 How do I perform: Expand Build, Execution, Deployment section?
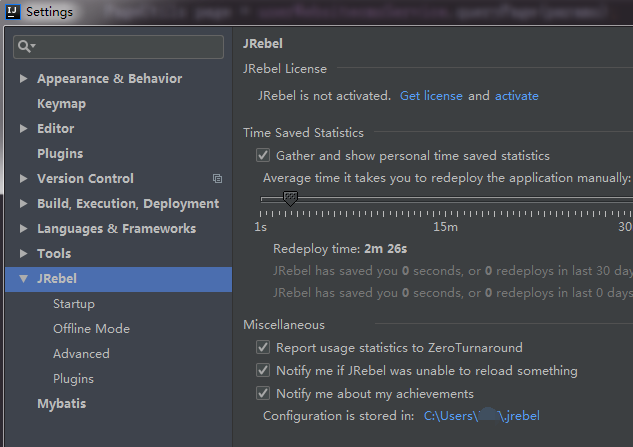point(24,204)
